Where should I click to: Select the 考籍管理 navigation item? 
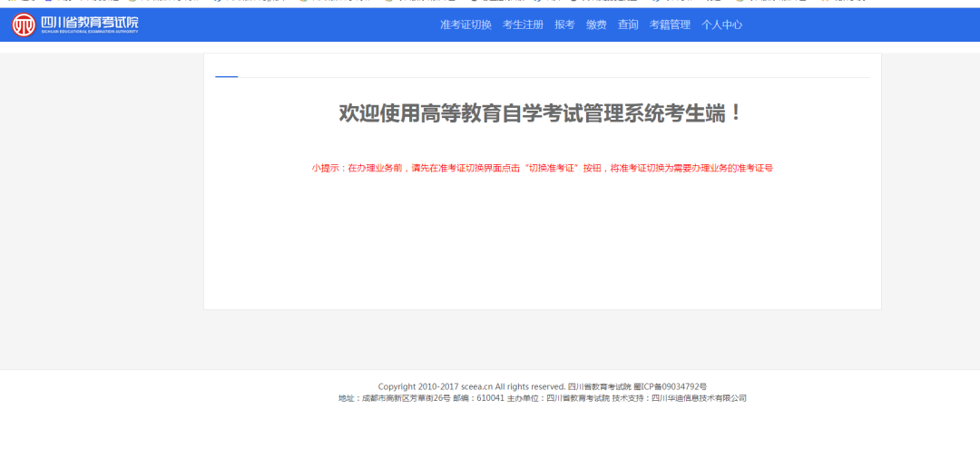670,24
